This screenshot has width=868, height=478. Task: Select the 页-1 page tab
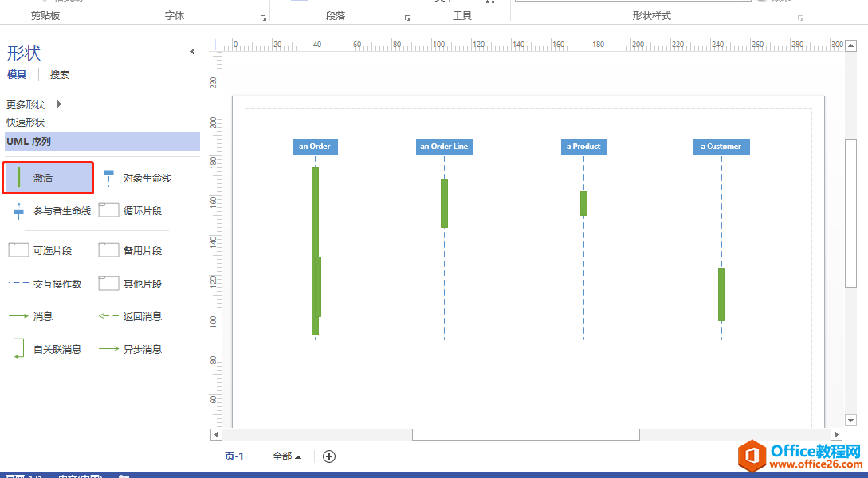(x=234, y=456)
